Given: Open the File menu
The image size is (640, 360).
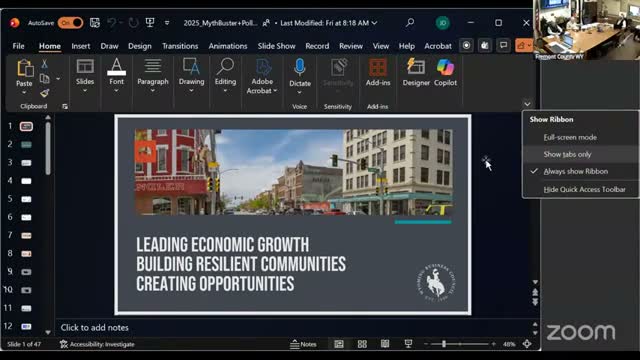Looking at the screenshot, I should click(18, 46).
